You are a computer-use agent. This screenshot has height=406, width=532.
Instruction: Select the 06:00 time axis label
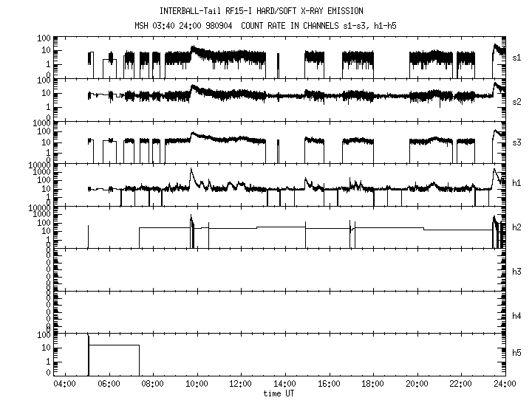point(109,384)
